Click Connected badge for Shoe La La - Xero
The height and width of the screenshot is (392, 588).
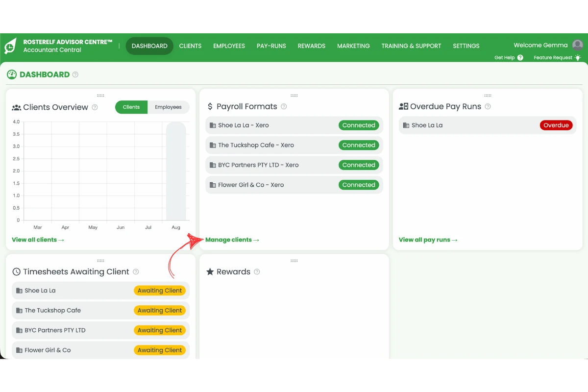point(359,125)
